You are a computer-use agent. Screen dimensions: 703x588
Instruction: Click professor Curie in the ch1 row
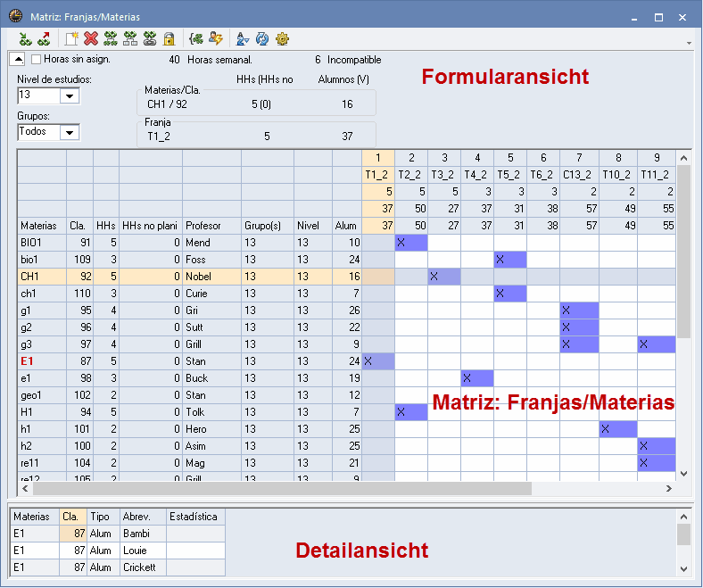pos(211,294)
